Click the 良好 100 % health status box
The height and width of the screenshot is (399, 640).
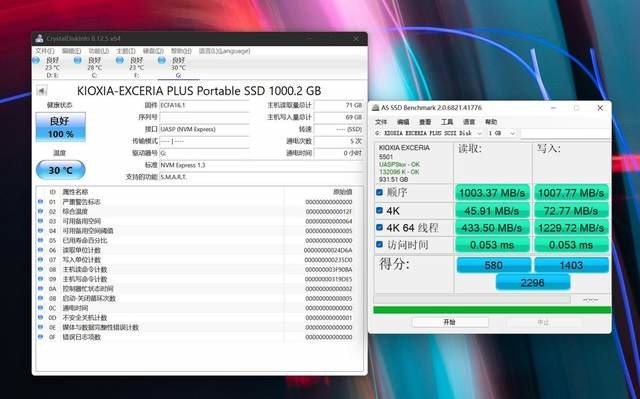(61, 127)
